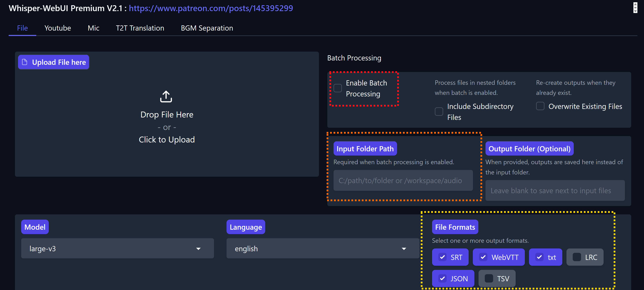Click into the Input Folder Path field

pyautogui.click(x=403, y=181)
